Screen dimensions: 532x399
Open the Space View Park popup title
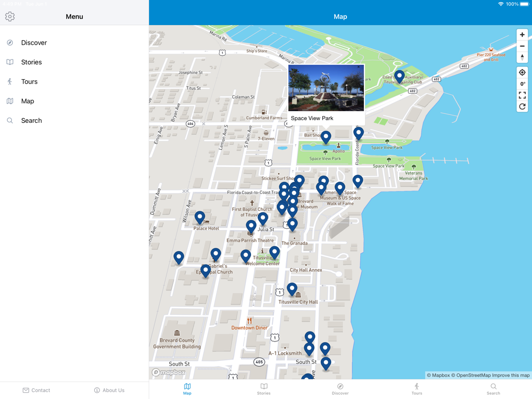(312, 118)
